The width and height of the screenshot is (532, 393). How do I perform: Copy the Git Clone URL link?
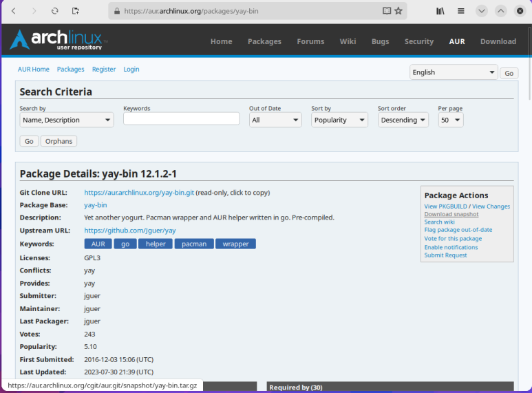139,193
